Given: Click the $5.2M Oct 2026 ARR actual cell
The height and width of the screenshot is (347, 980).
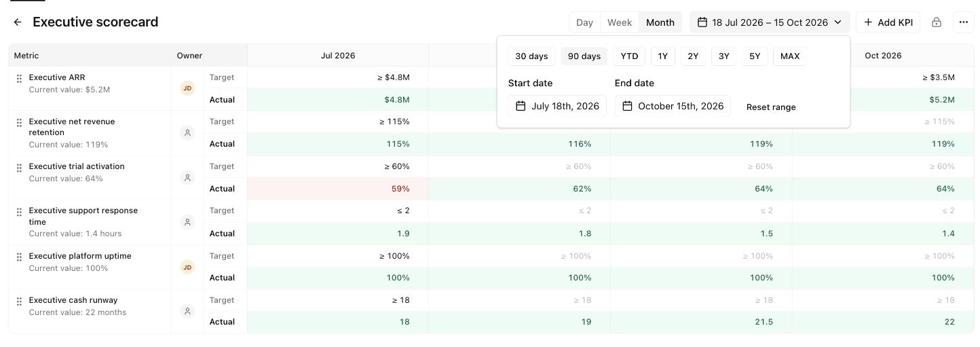Looking at the screenshot, I should pyautogui.click(x=883, y=100).
